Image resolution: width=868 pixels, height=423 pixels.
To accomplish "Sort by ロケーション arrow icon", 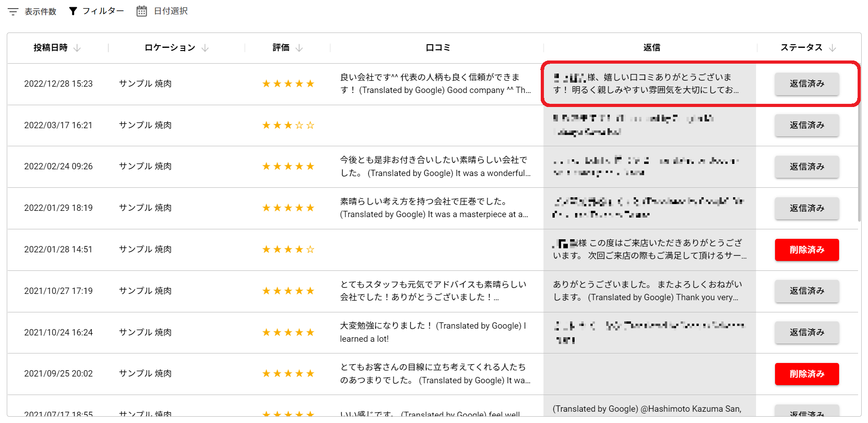I will click(205, 48).
